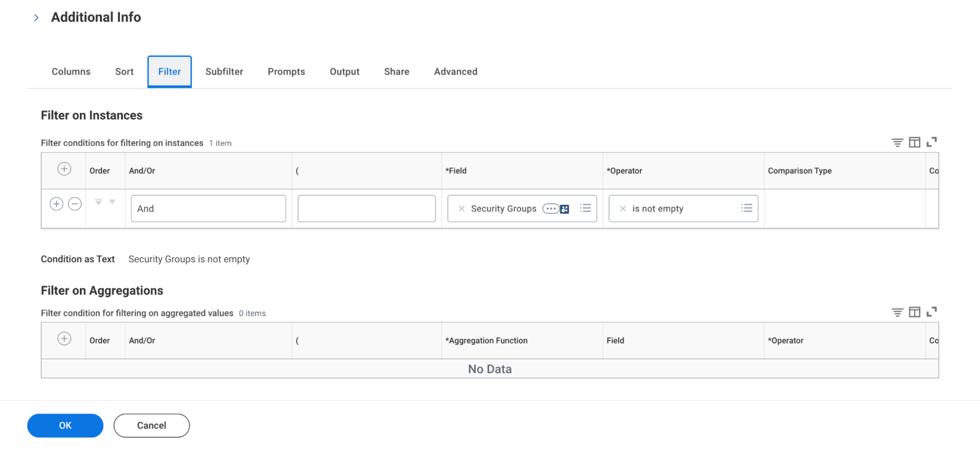
Task: Open the Operator prompt list icon
Action: (747, 208)
